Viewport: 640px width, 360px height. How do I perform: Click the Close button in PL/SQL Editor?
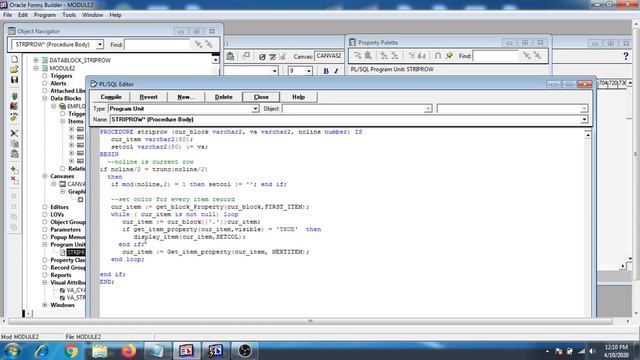click(x=261, y=97)
